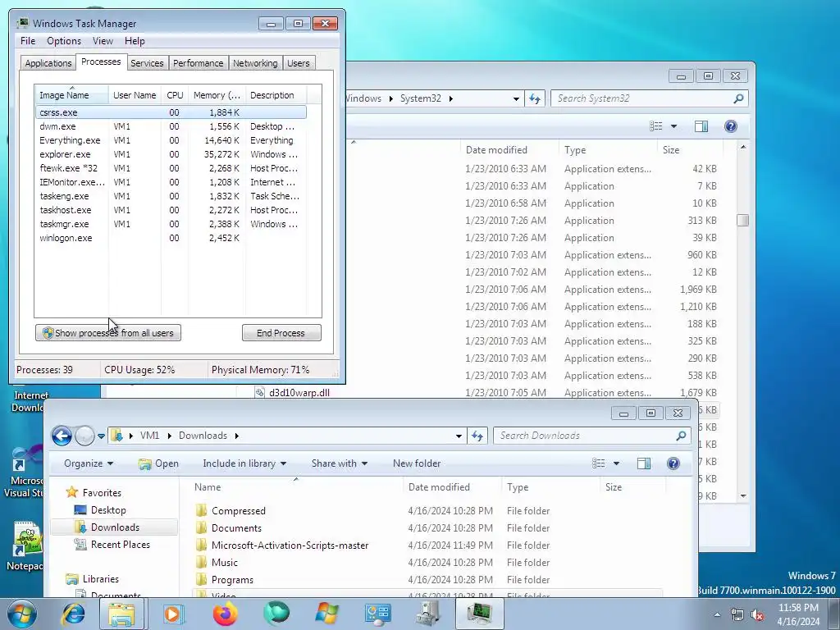The width and height of the screenshot is (840, 630).
Task: Switch to the Networking tab
Action: (x=255, y=63)
